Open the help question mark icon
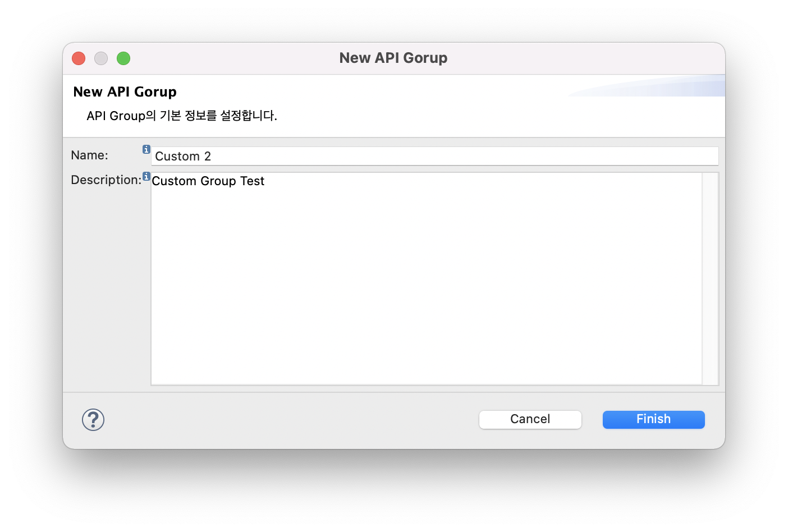Screen dimensions: 788x532 tap(93, 419)
